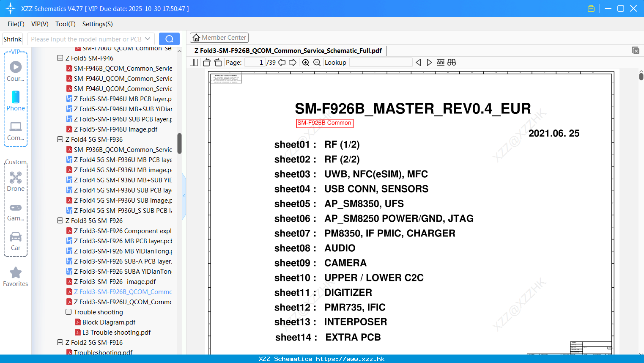Image resolution: width=644 pixels, height=363 pixels.
Task: Rotate page counterclockwise
Action: [206, 62]
